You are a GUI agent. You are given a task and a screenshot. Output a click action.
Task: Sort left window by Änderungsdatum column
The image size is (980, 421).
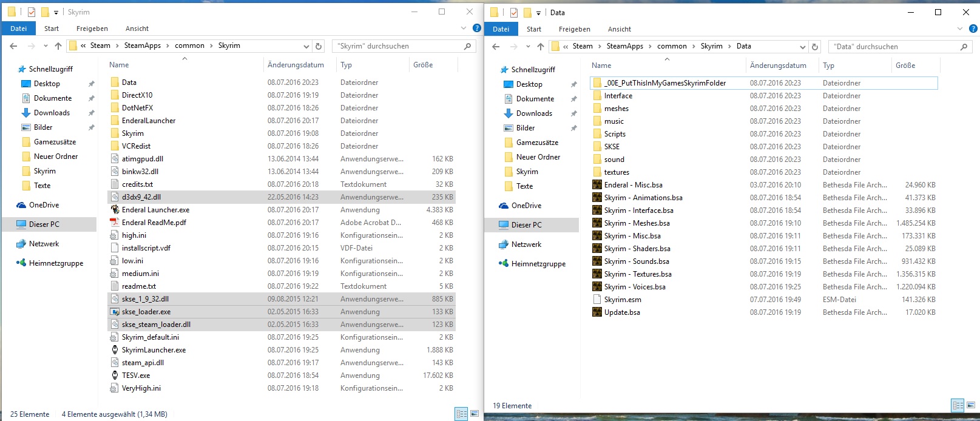[x=296, y=65]
